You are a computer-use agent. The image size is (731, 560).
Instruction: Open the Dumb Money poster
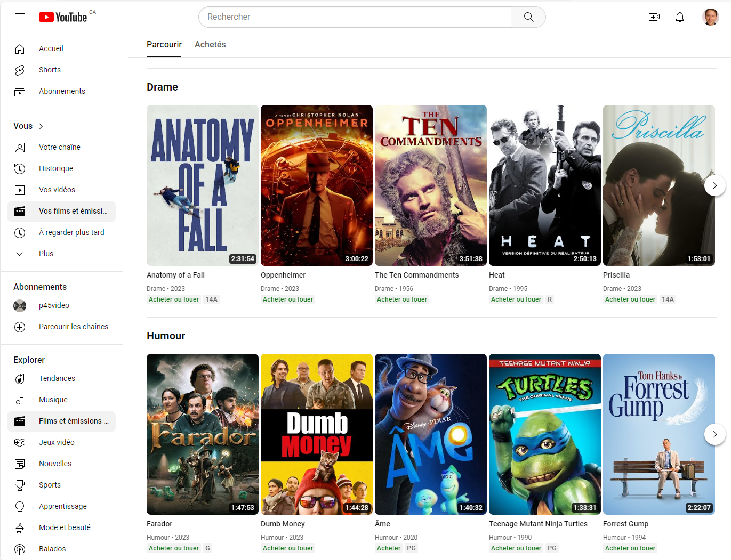pos(317,434)
